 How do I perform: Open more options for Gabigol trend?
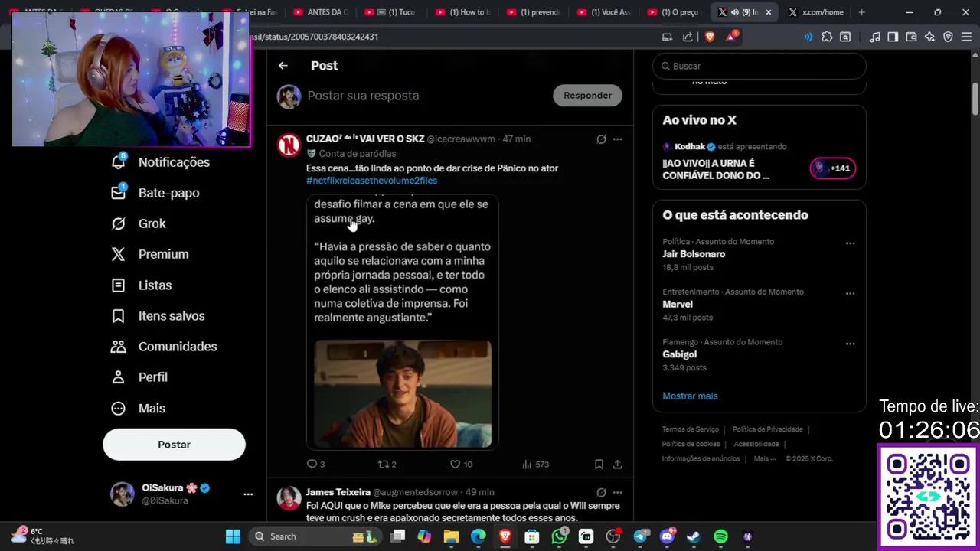[x=850, y=344]
